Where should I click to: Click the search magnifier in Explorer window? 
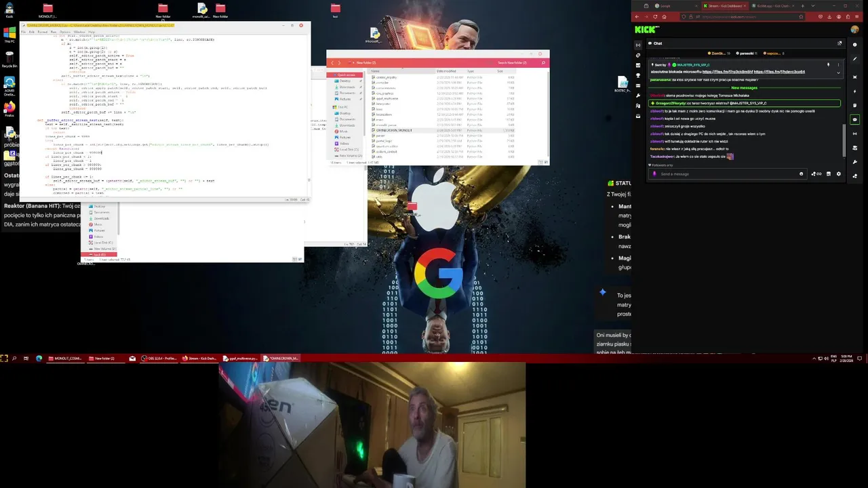pyautogui.click(x=543, y=62)
